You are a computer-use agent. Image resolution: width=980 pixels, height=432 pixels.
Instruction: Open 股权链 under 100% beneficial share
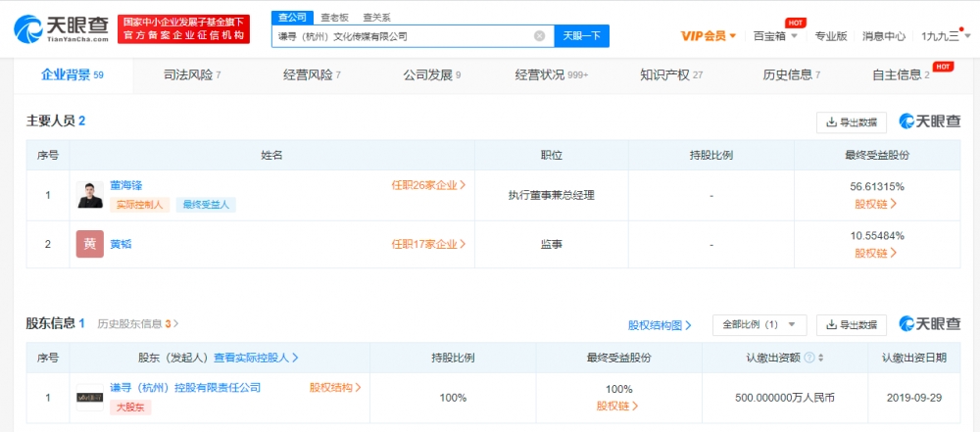pos(617,407)
